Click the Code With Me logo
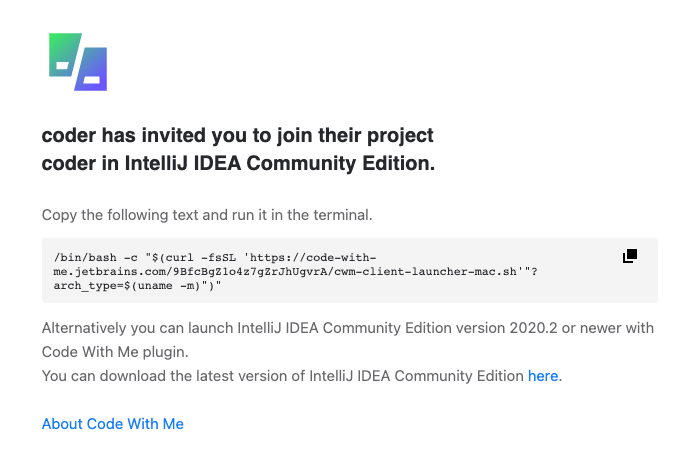The height and width of the screenshot is (459, 689). (x=78, y=62)
